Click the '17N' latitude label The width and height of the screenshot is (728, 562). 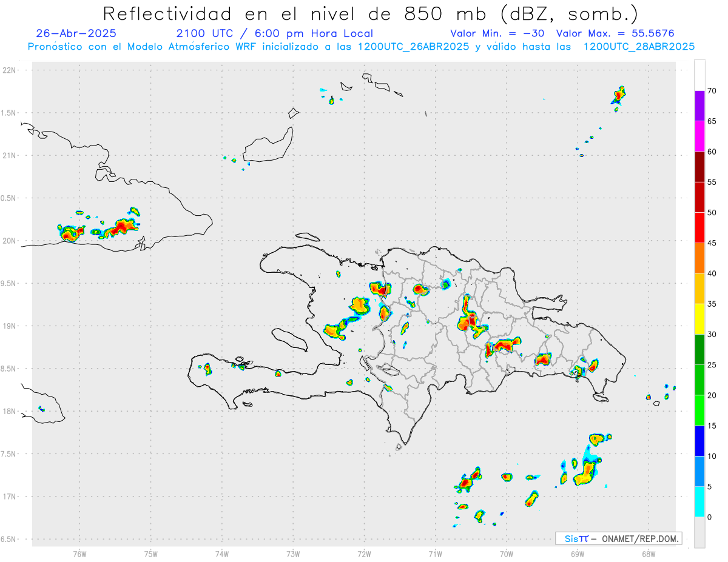(10, 497)
